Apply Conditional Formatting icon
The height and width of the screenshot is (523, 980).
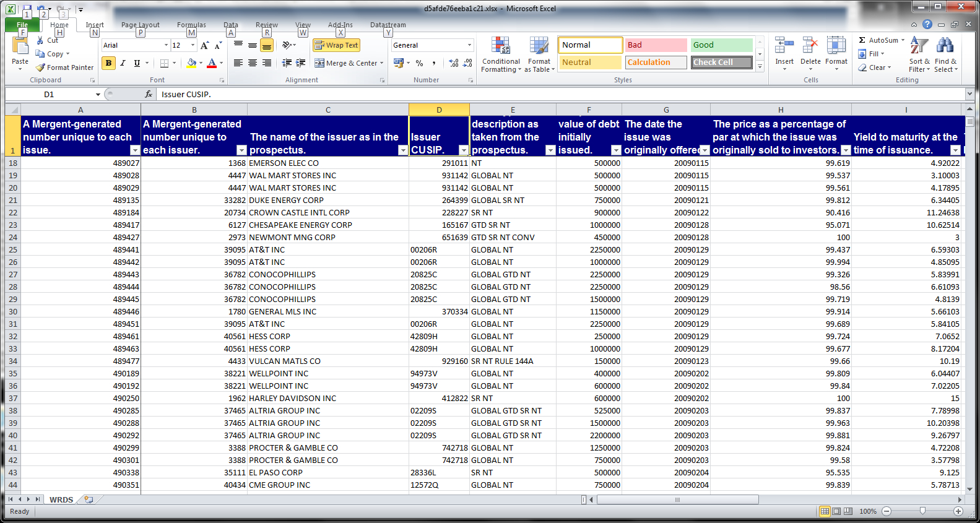coord(501,46)
